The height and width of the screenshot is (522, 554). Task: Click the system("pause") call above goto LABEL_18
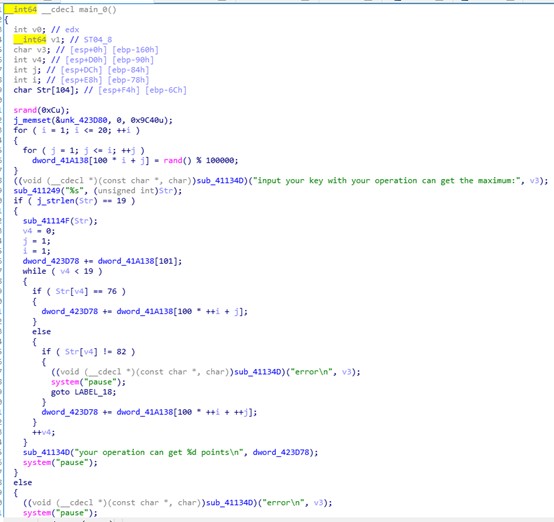(88, 382)
